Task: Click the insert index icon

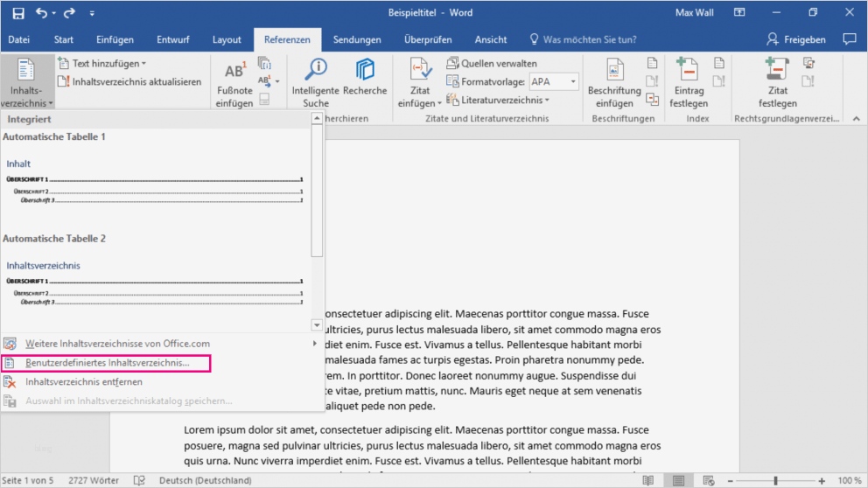Action: [x=718, y=63]
